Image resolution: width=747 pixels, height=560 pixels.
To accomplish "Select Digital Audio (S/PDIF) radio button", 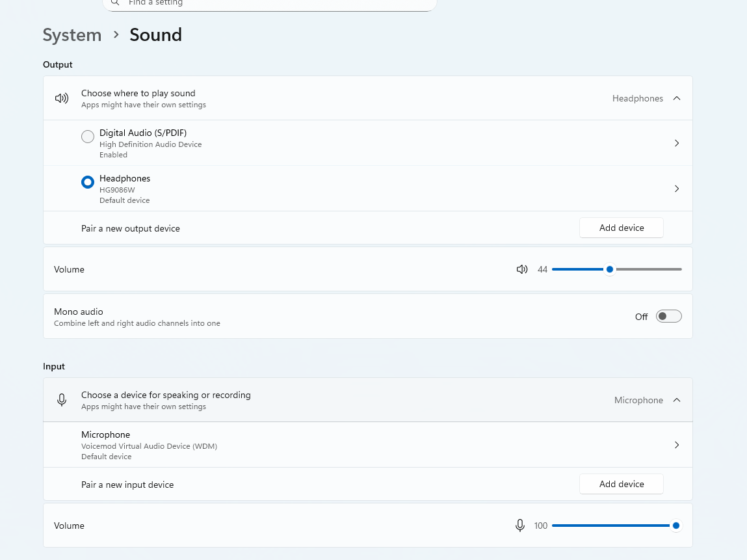I will pos(88,137).
